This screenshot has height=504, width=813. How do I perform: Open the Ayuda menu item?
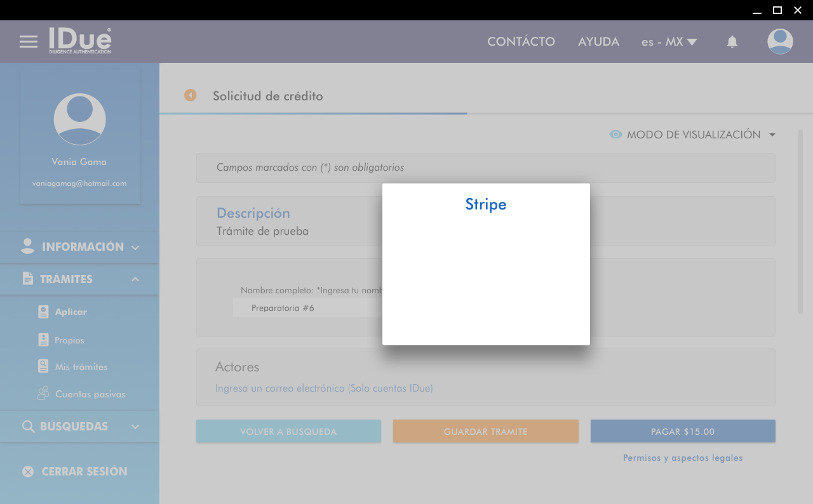click(x=598, y=42)
